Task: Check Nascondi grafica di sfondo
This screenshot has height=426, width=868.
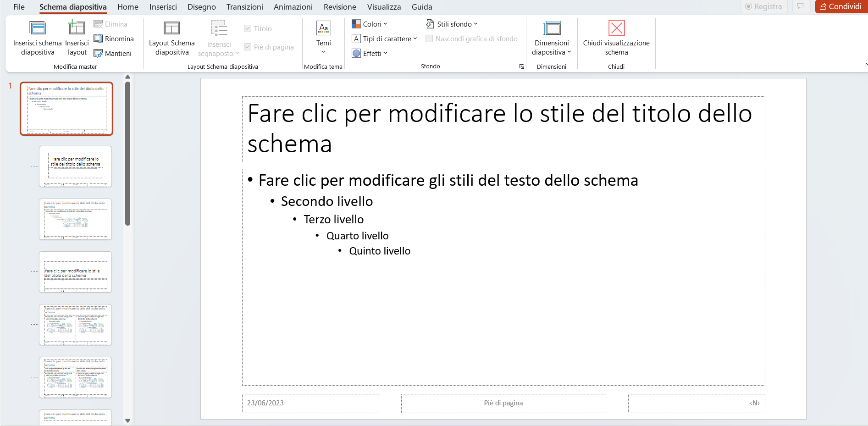Action: click(x=429, y=39)
